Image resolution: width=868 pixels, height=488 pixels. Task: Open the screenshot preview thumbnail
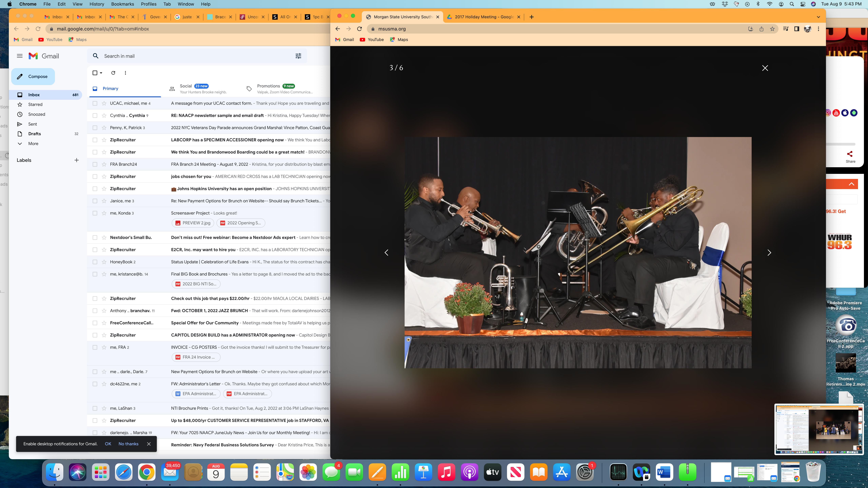[x=819, y=429]
